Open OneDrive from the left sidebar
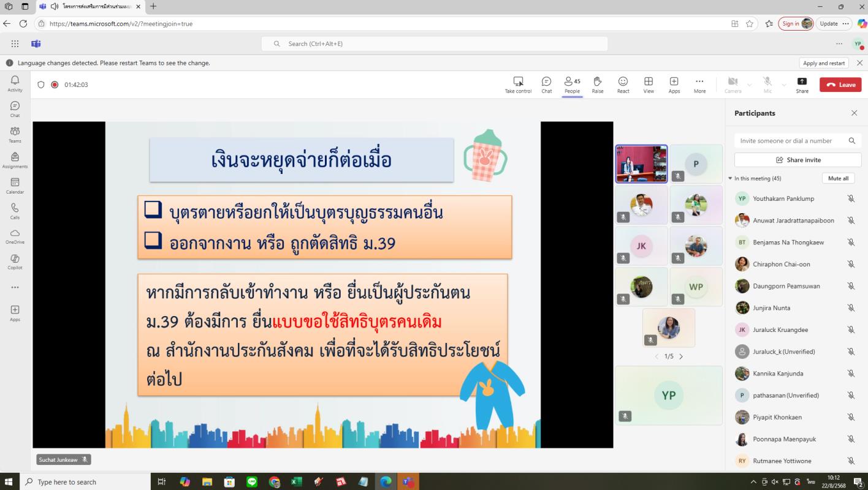 click(15, 236)
